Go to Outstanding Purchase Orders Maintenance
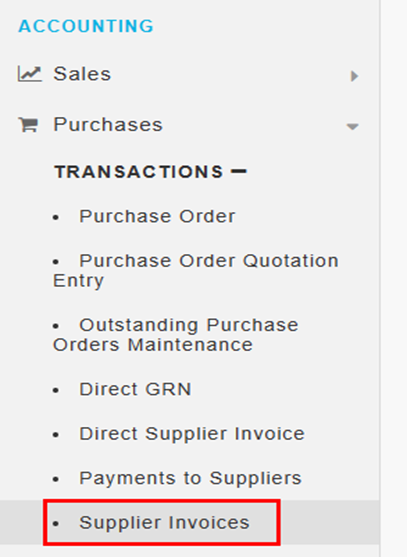The image size is (407, 557). coord(175,335)
